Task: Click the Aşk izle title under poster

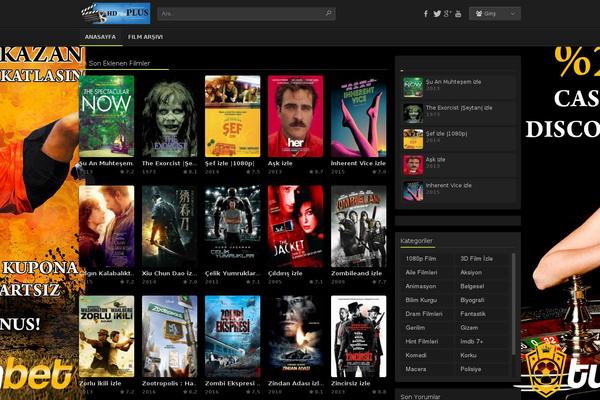Action: 280,163
